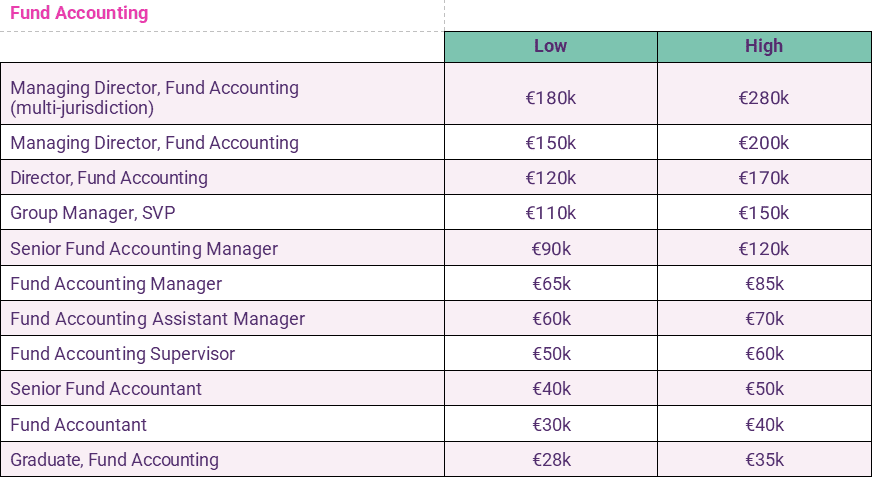Click the Fund Accounting table title
Screen dimensions: 872x477
coord(79,14)
